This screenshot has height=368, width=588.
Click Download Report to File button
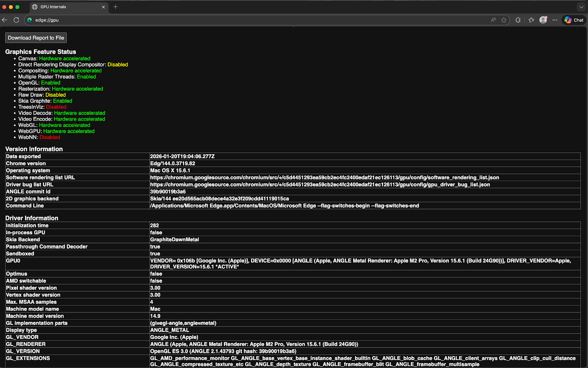36,38
